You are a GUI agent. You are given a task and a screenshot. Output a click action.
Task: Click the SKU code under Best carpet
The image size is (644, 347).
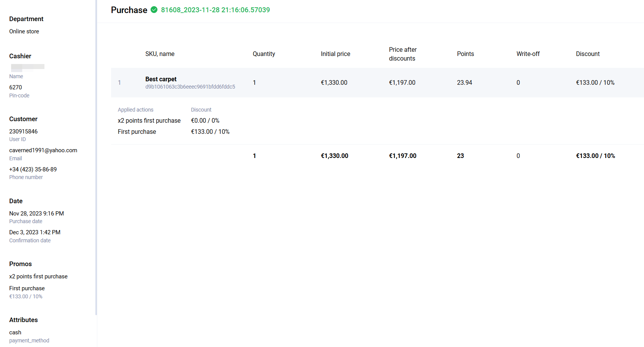(190, 87)
